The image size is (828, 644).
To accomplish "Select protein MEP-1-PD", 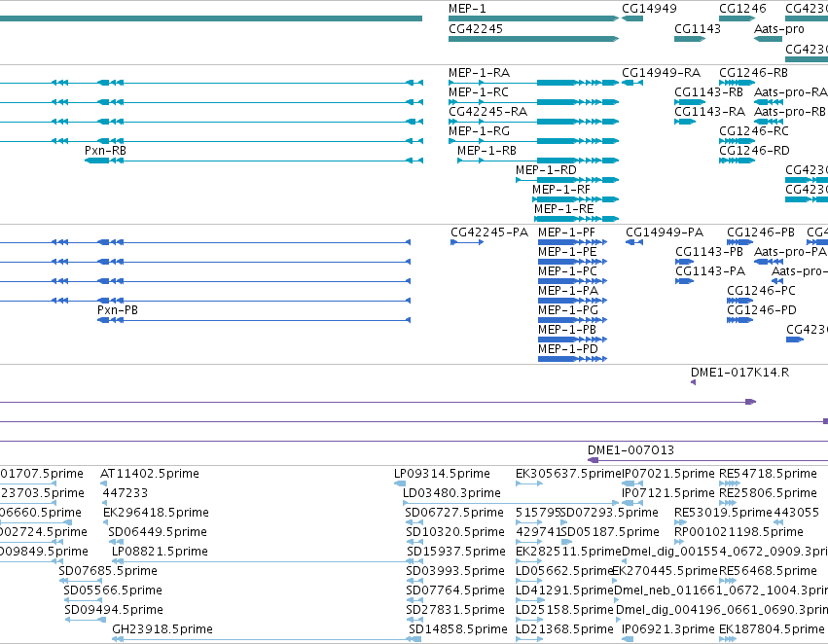I will (x=568, y=350).
